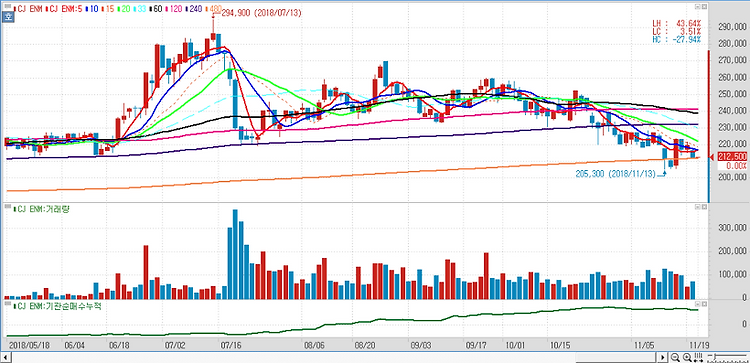Click the 'LC : 3.51%' statistic
Viewport: 750px width, 363px height.
pyautogui.click(x=677, y=31)
